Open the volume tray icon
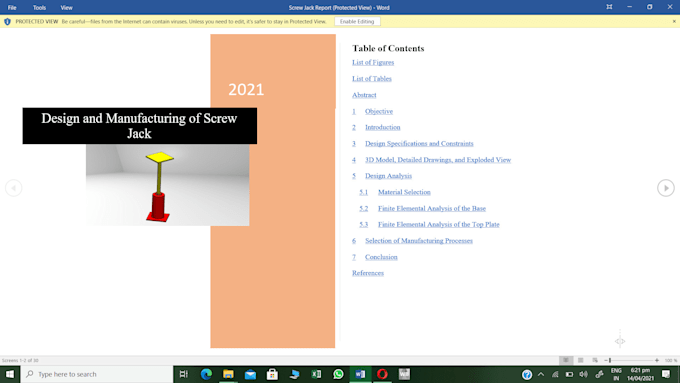Viewport: 680px width, 383px height. point(584,374)
